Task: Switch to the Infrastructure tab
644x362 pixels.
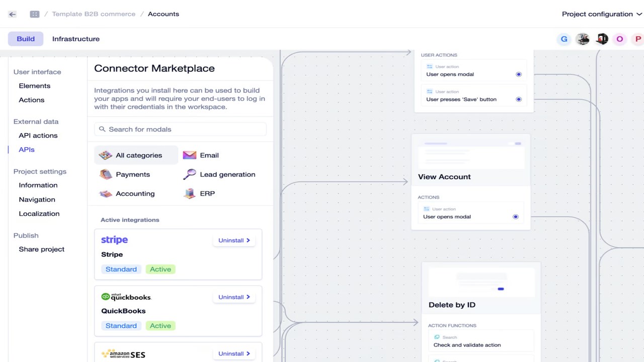Action: coord(76,39)
